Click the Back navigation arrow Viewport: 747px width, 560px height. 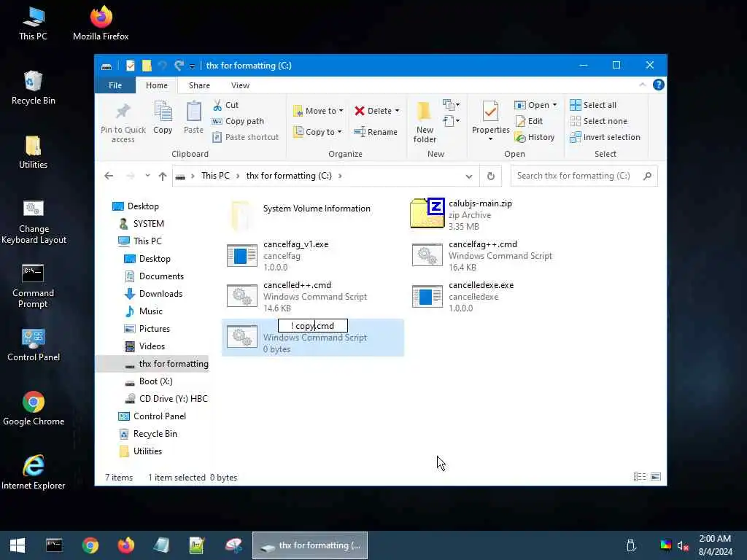click(x=109, y=176)
